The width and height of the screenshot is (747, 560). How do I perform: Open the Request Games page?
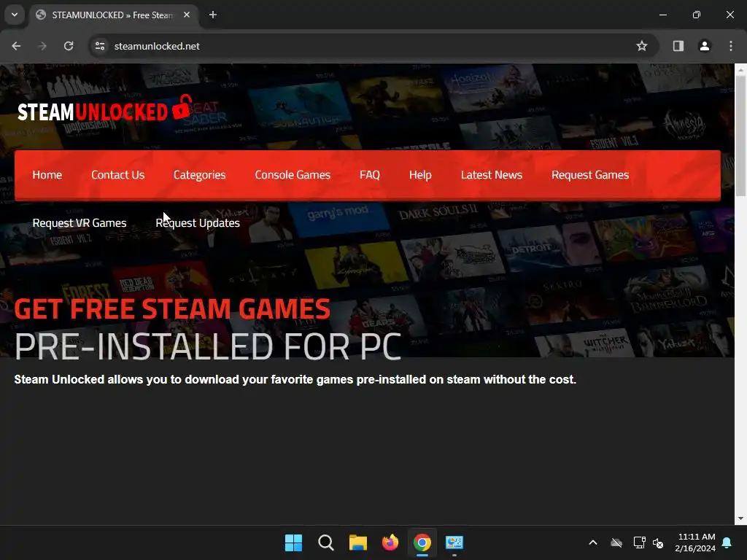point(590,175)
